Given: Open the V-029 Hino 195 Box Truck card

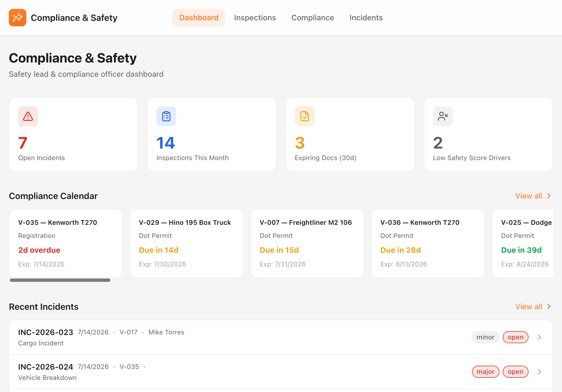Looking at the screenshot, I should 187,243.
